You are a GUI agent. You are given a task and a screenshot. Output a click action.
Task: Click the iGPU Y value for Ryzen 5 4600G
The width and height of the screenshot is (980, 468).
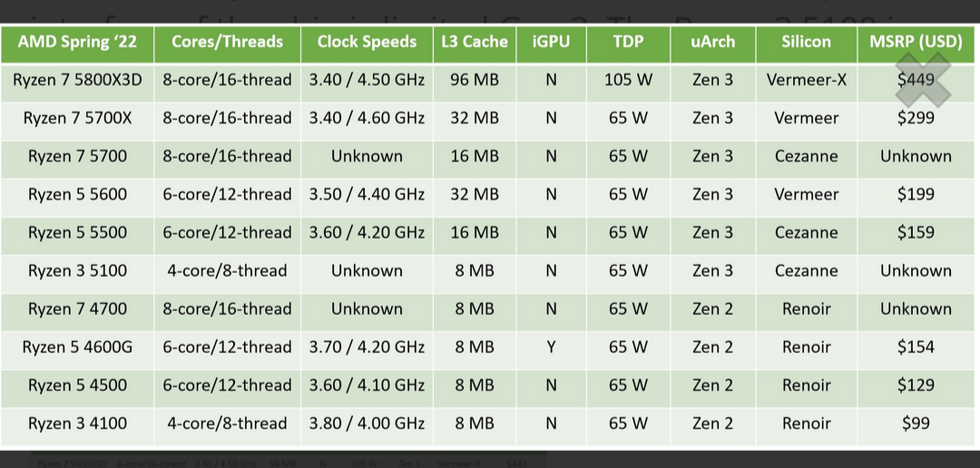tap(551, 346)
